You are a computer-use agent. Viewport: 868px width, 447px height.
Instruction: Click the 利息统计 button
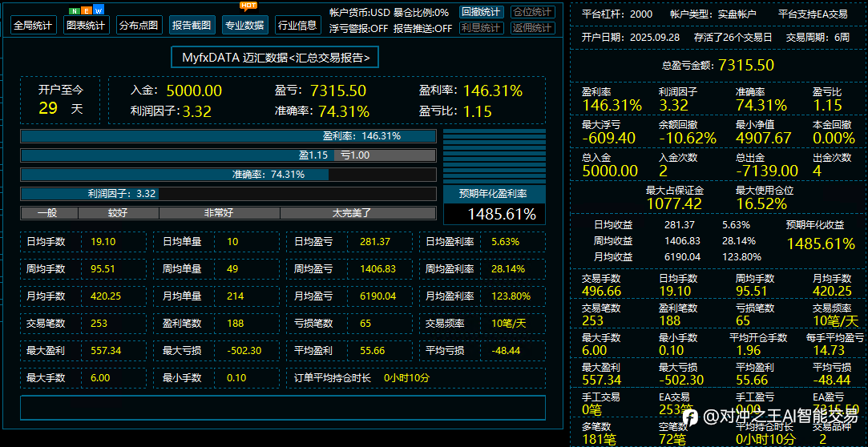pos(481,28)
